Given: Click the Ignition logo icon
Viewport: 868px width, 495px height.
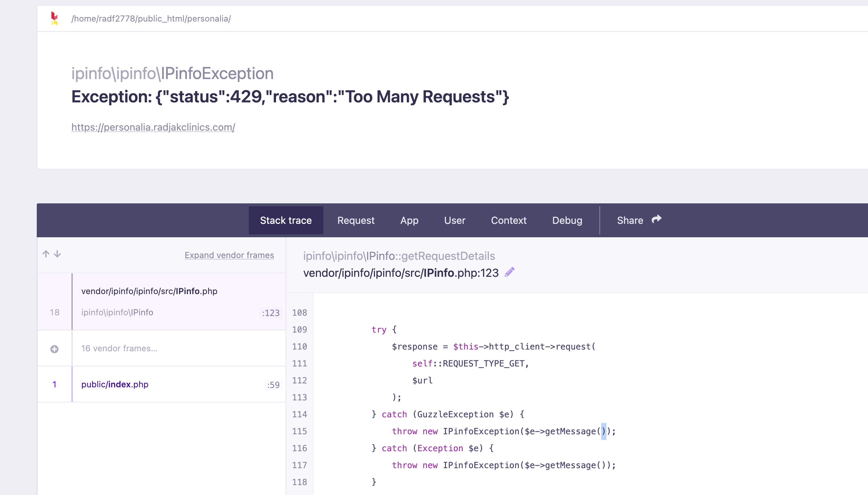Looking at the screenshot, I should (54, 18).
